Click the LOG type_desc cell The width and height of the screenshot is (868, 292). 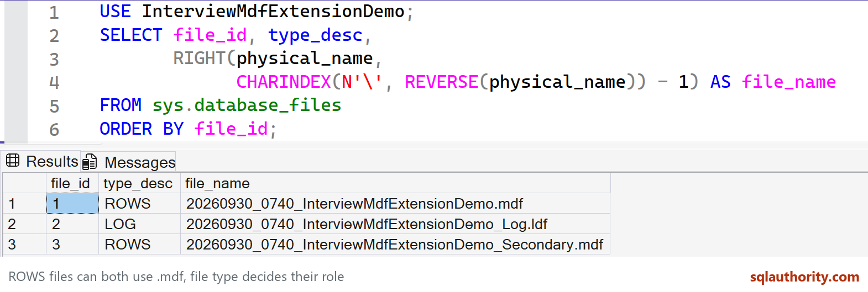[140, 224]
